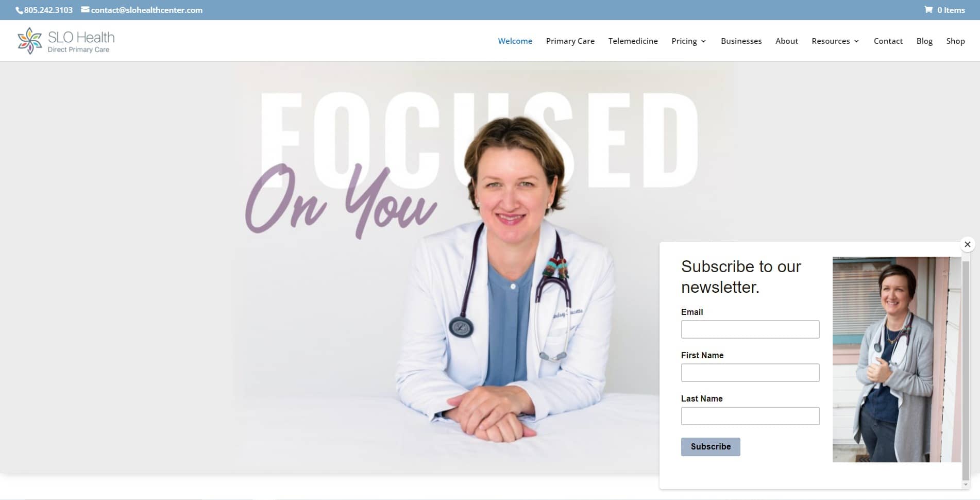Expand the Pricing dropdown menu

pyautogui.click(x=688, y=41)
